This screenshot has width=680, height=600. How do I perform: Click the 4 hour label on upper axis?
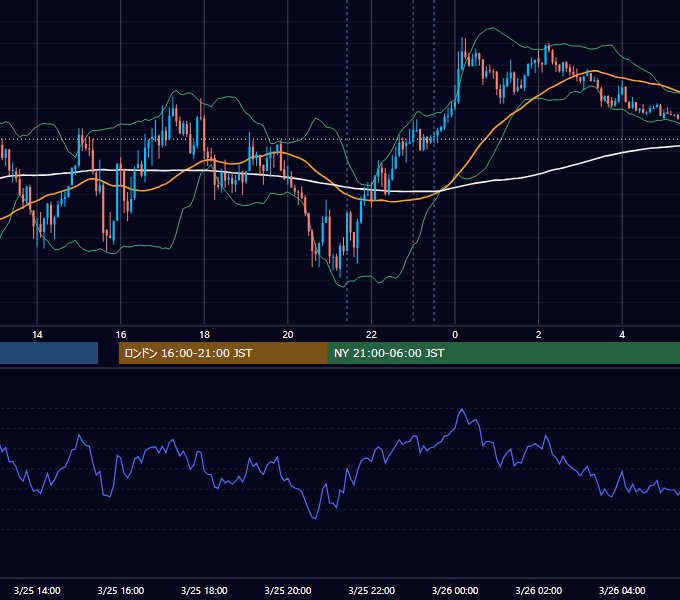tap(622, 335)
